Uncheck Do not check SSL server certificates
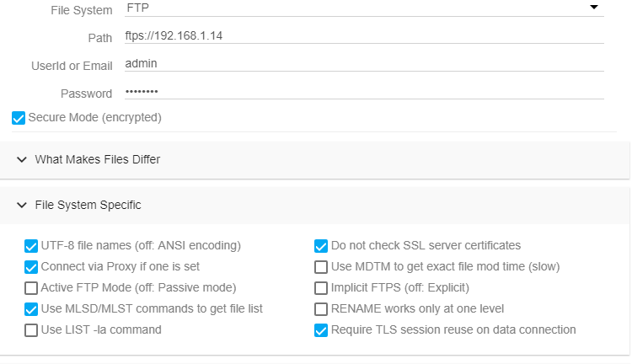632x364 pixels. click(x=321, y=246)
